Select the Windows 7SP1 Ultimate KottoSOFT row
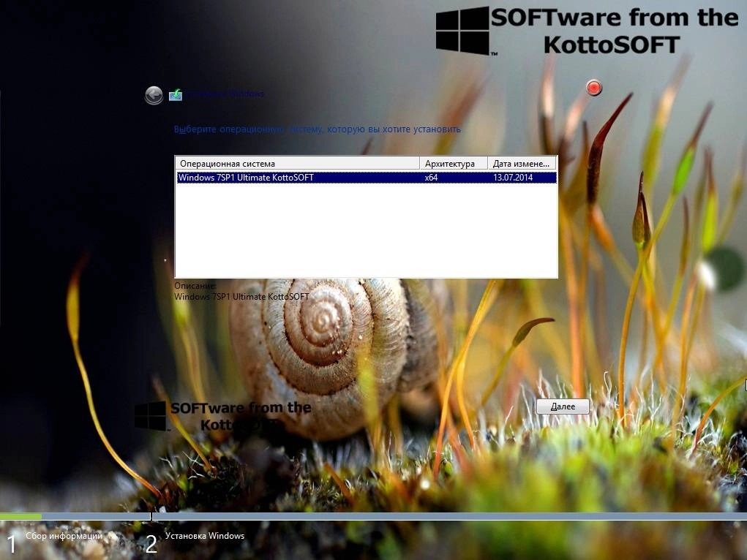This screenshot has height=560, width=747. 367,177
